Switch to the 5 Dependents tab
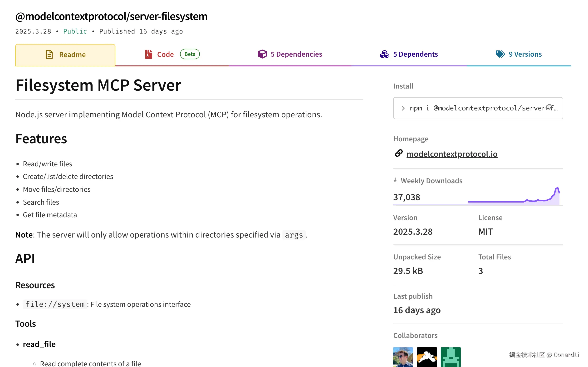The image size is (588, 367). tap(415, 54)
